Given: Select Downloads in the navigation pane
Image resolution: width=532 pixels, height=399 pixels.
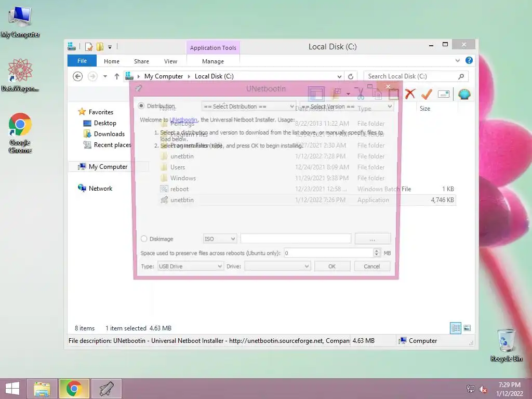Looking at the screenshot, I should 109,134.
